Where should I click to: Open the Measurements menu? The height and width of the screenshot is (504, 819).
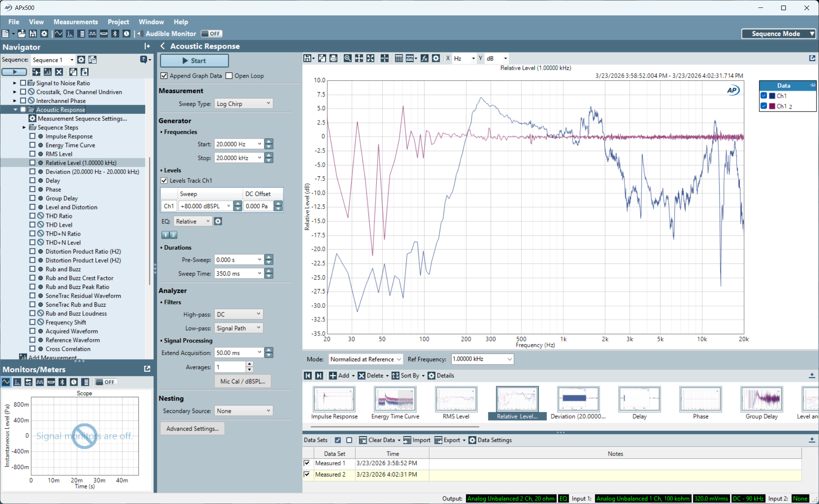(75, 22)
